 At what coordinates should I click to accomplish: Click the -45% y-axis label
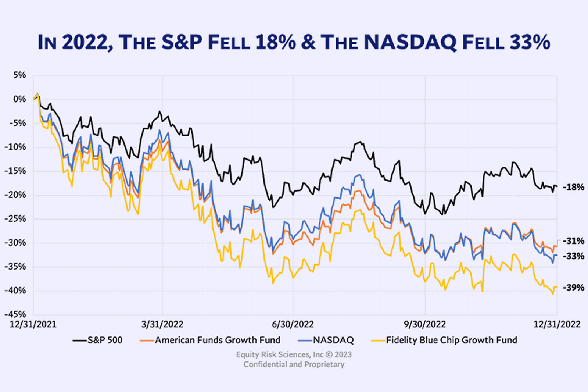(15, 314)
